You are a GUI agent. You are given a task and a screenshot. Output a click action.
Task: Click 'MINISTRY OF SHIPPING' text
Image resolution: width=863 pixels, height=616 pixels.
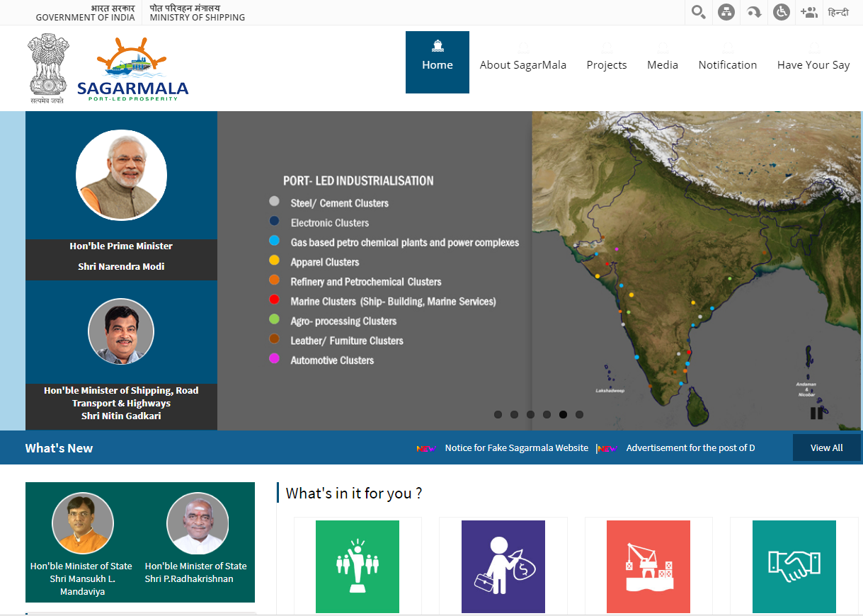(198, 18)
